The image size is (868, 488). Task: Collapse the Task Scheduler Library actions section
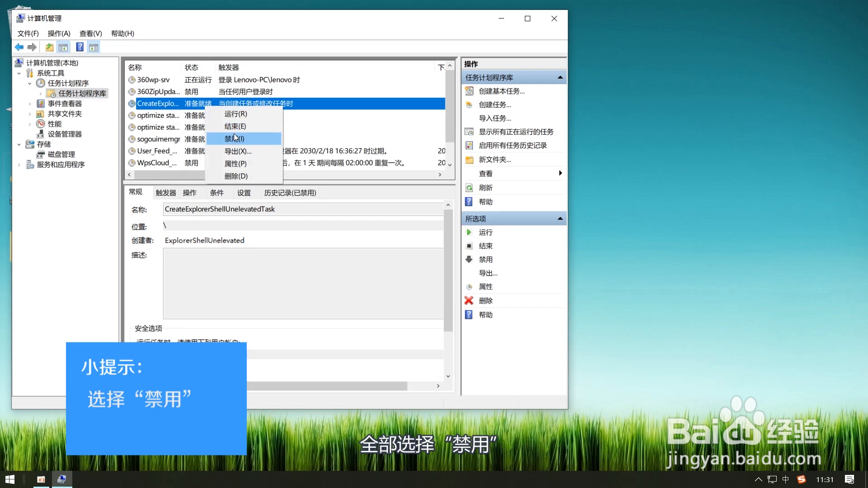560,78
